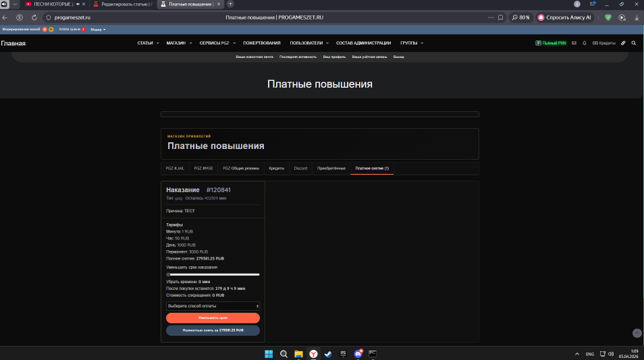Image resolution: width=644 pixels, height=360 pixels.
Task: Open the payment method dropdown
Action: pyautogui.click(x=213, y=305)
